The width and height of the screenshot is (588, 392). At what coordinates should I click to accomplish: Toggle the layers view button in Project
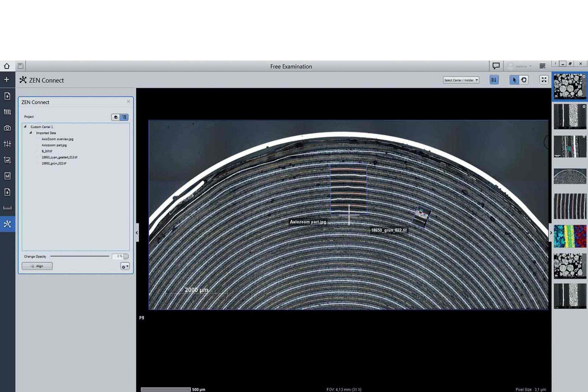click(116, 117)
